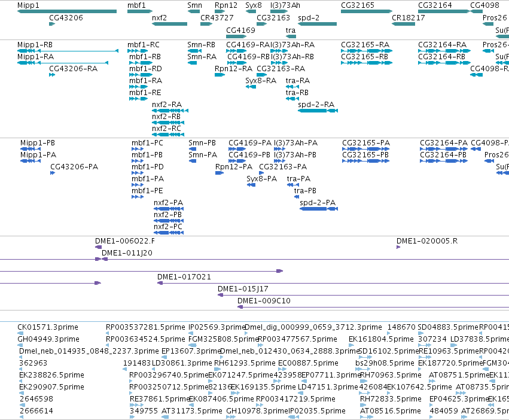Viewport: 509px width, 420px height.
Task: Click the Mipp1-PB protein label
Action: pyautogui.click(x=38, y=143)
